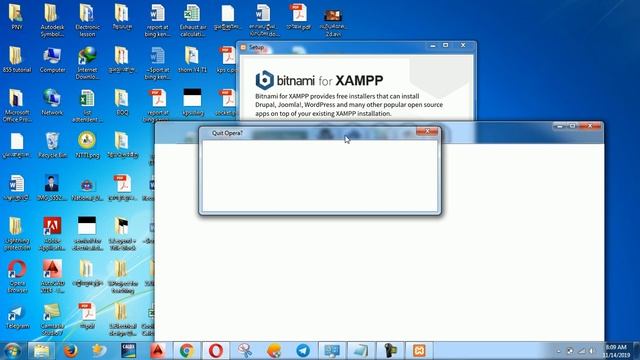Open Snipping Tool from taskbar
The width and height of the screenshot is (640, 360).
click(x=245, y=351)
